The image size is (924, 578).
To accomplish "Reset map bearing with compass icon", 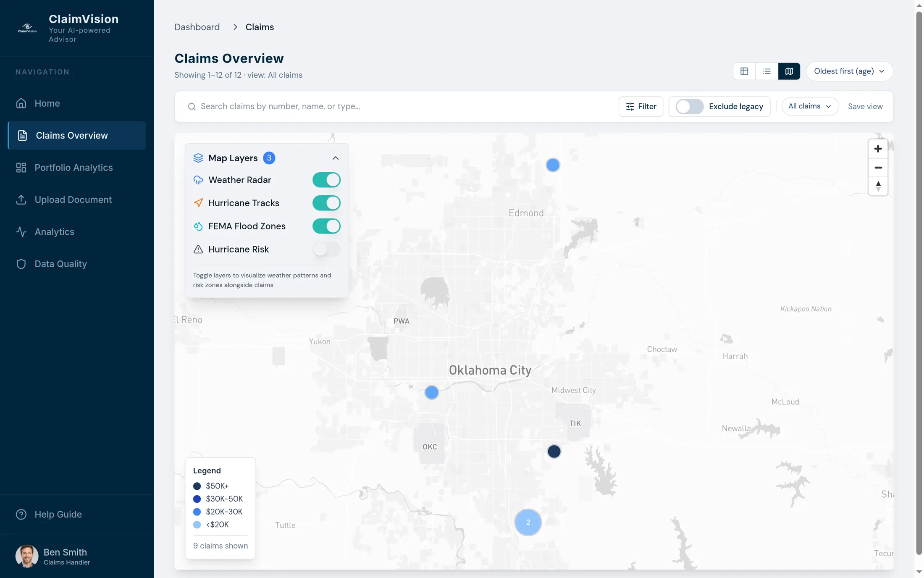I will pos(878,186).
